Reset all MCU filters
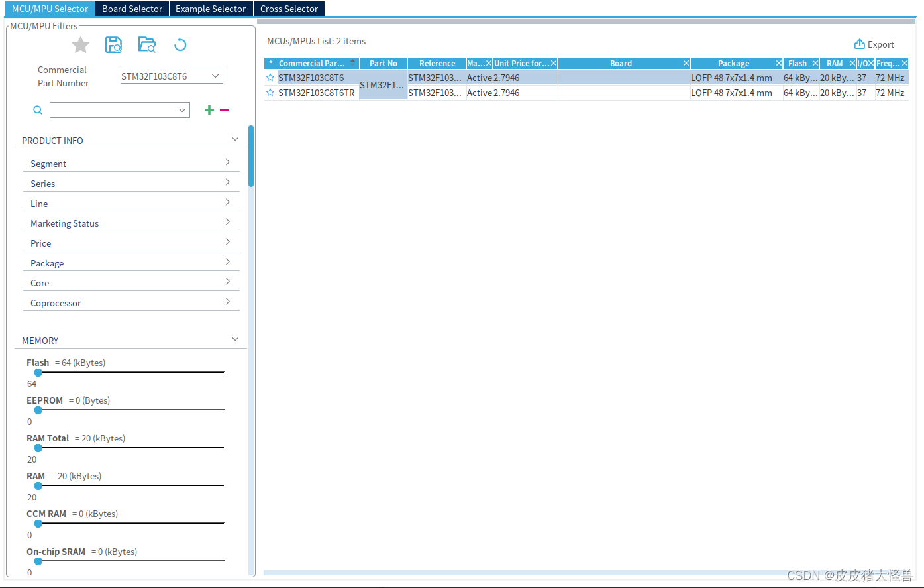The image size is (924, 588). click(x=180, y=45)
